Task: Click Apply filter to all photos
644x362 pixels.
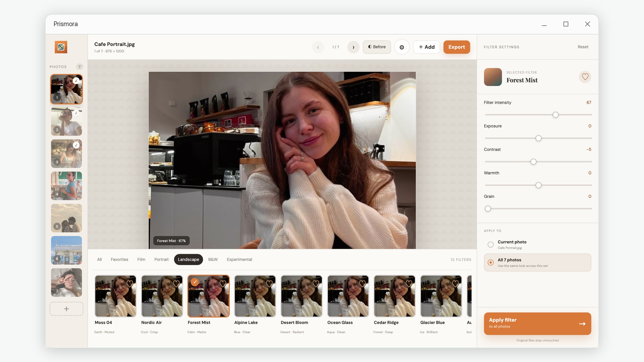Action: (x=537, y=324)
